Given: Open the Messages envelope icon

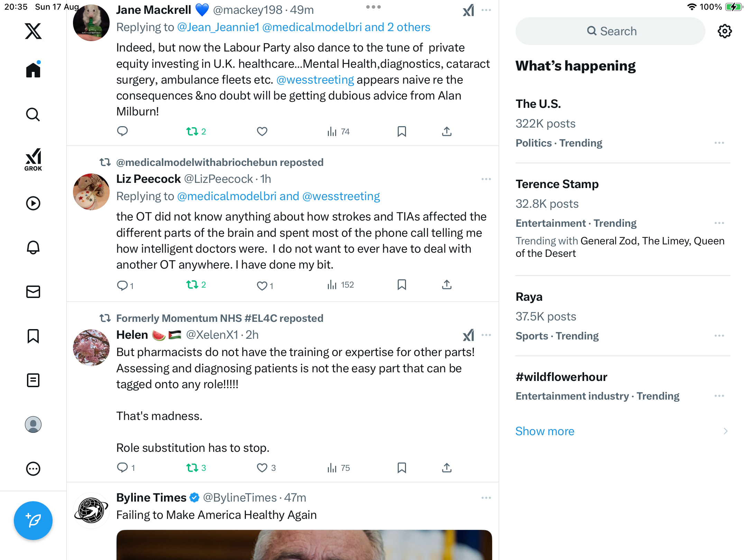Looking at the screenshot, I should [33, 292].
